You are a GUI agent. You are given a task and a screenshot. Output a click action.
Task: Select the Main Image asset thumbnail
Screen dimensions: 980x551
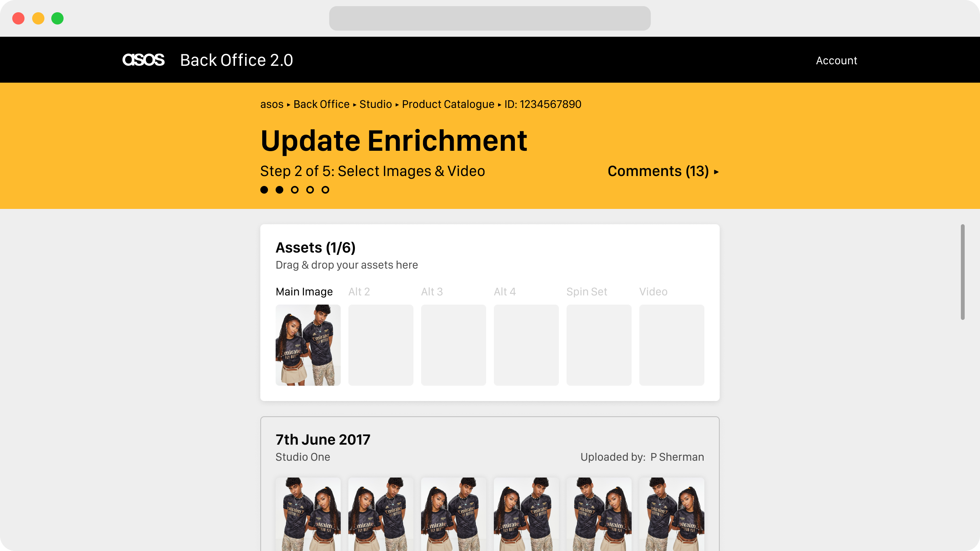(x=308, y=345)
